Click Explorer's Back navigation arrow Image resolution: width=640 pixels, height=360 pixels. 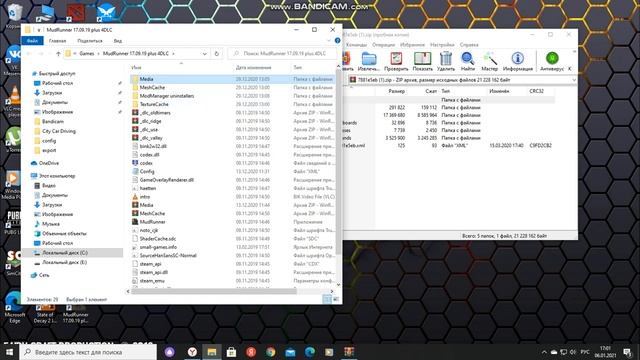pyautogui.click(x=29, y=53)
